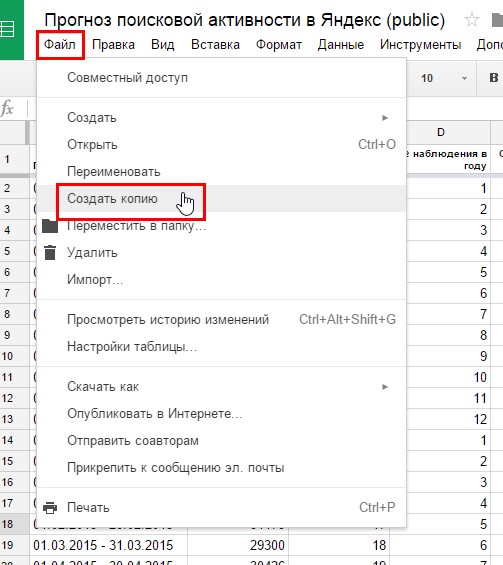Choose Открыть from the menu
503x565 pixels.
[222, 144]
